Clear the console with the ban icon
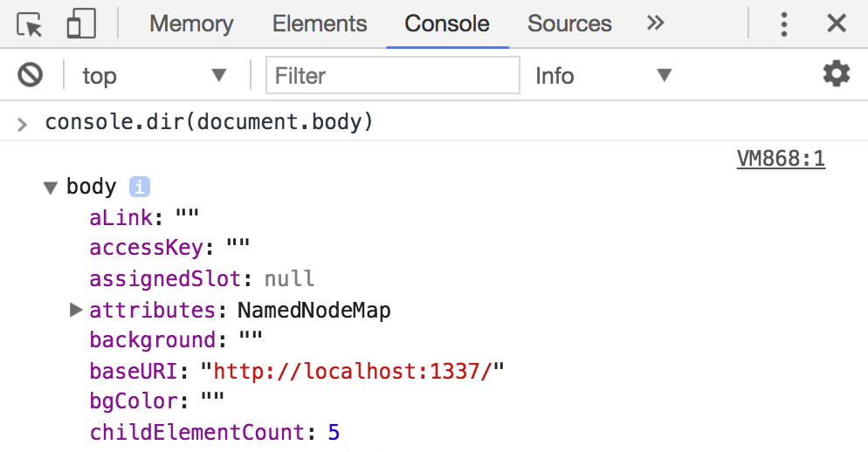 click(x=31, y=75)
